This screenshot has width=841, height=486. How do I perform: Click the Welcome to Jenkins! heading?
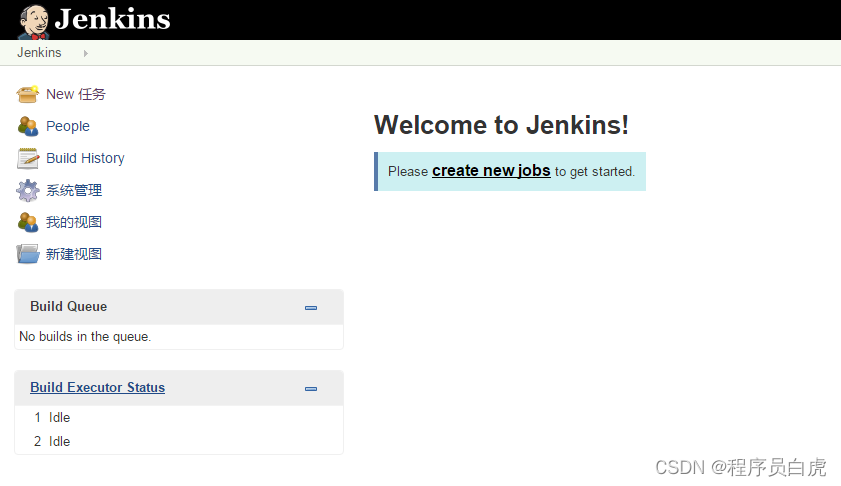coord(501,125)
